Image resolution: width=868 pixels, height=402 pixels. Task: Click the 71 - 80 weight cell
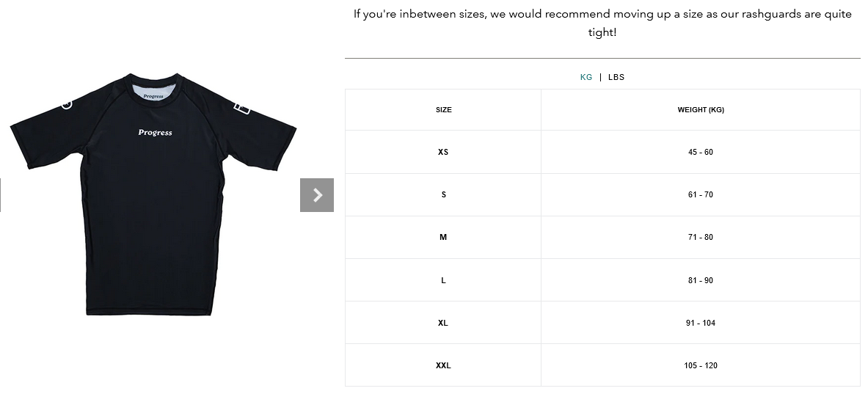point(701,237)
